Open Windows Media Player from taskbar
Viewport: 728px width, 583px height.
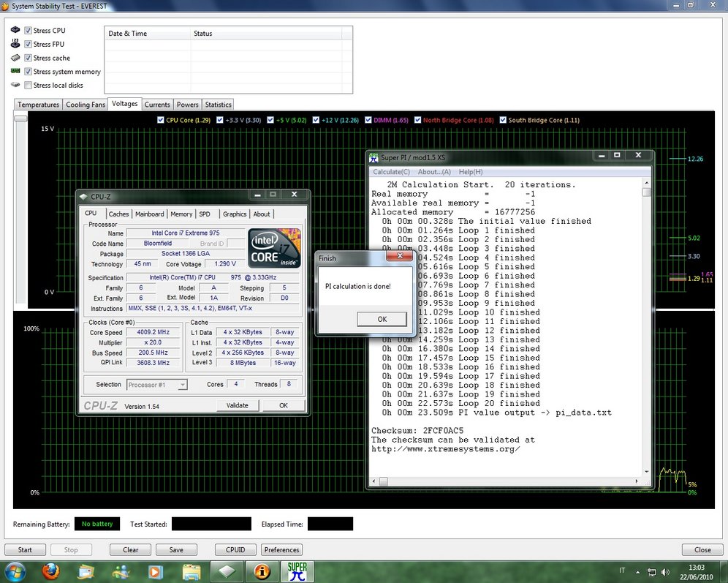[x=156, y=571]
